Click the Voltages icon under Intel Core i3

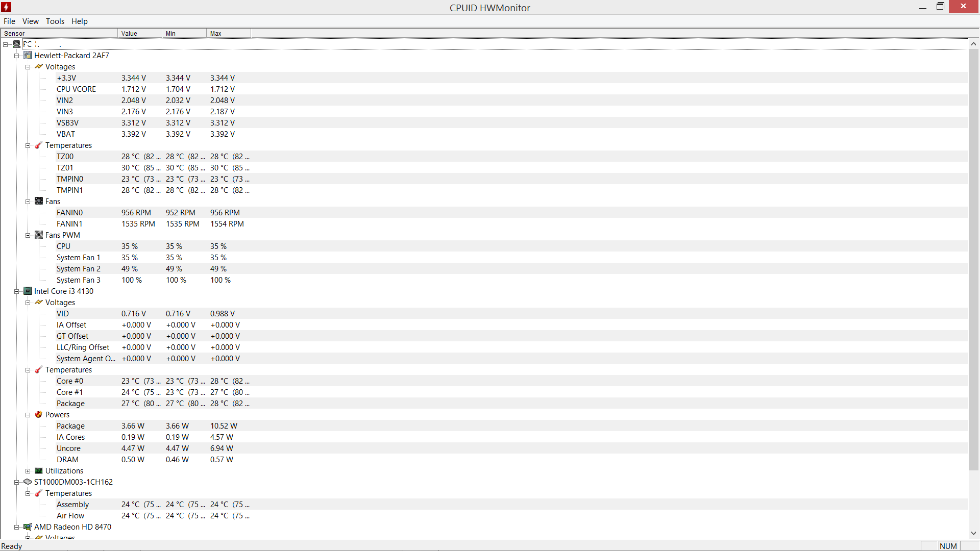pyautogui.click(x=39, y=302)
